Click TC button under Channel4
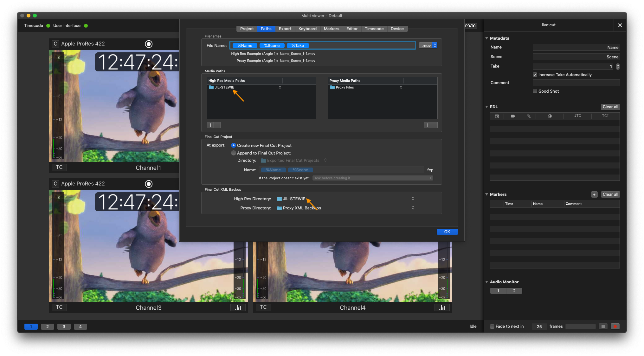The image size is (644, 356). [263, 307]
